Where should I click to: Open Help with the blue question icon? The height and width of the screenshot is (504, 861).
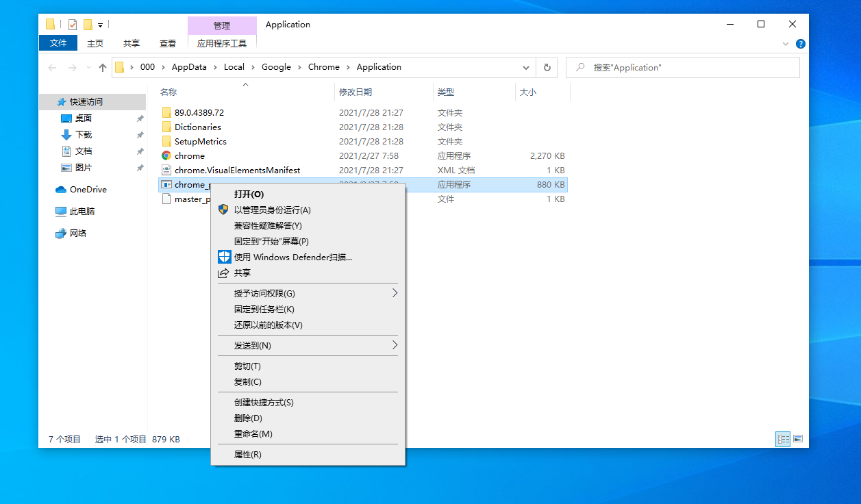click(x=800, y=44)
